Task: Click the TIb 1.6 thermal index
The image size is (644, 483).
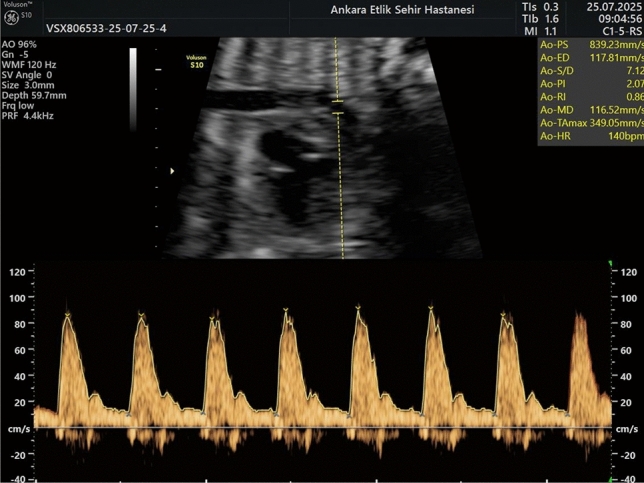Action: 540,19
